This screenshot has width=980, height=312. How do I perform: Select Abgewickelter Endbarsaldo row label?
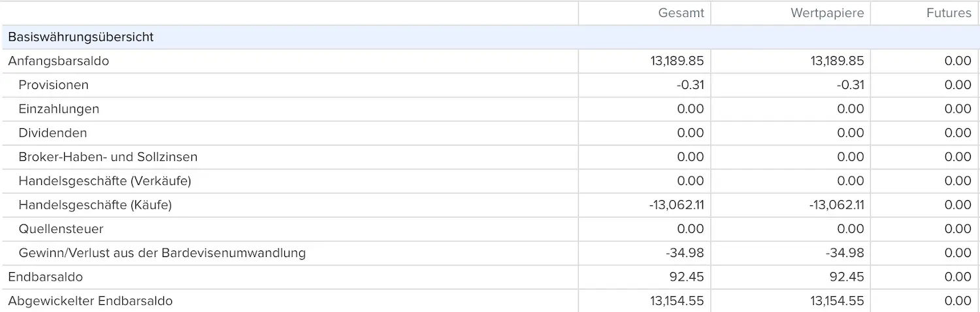point(90,301)
